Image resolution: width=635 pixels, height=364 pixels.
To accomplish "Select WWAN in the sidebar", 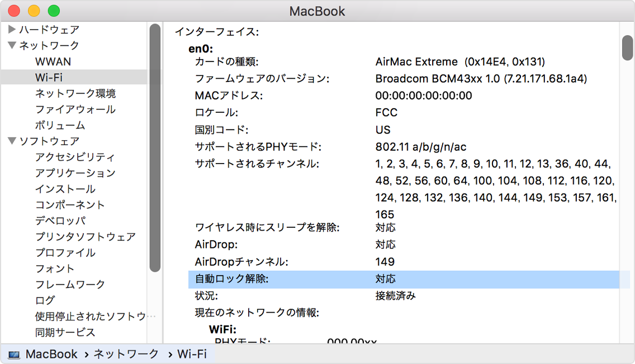I will [53, 61].
